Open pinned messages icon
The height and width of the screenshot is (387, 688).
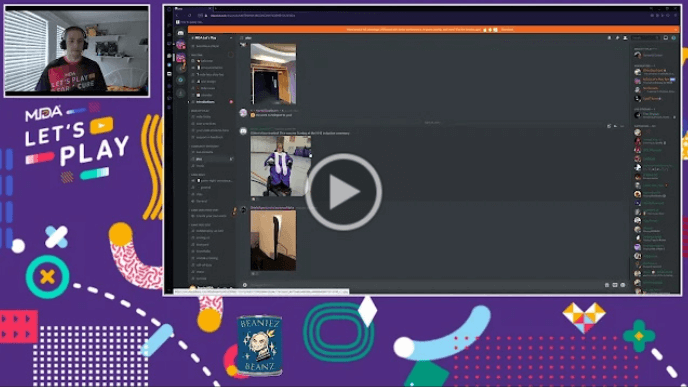617,38
